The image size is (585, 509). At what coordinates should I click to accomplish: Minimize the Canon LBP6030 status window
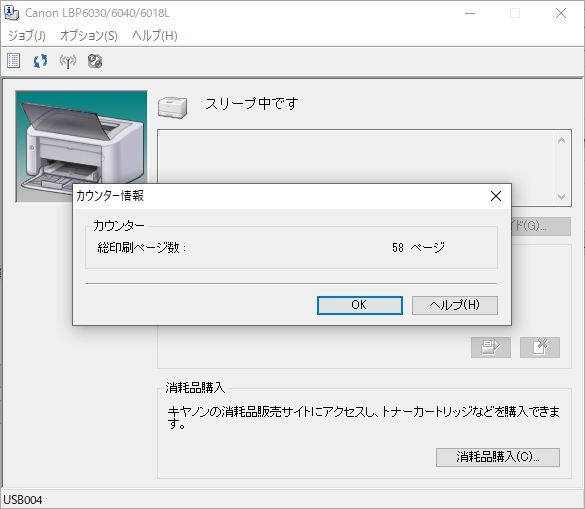[470, 13]
